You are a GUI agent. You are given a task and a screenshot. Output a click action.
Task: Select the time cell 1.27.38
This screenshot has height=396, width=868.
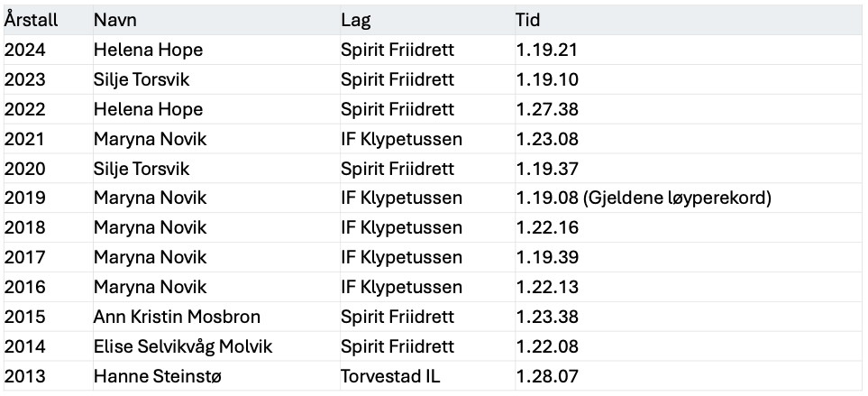point(689,109)
